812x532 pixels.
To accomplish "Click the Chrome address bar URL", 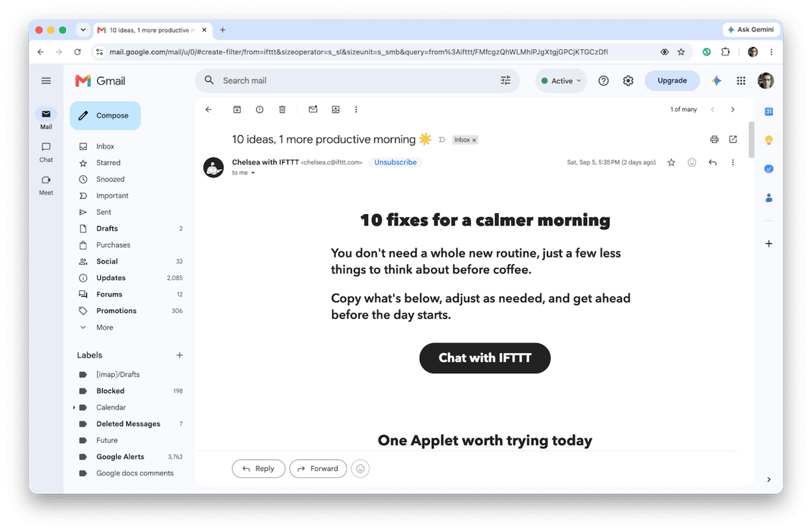I will (x=359, y=52).
